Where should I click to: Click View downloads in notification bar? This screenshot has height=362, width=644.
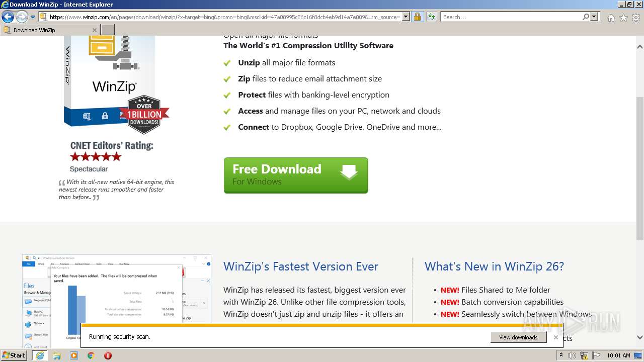(x=518, y=337)
